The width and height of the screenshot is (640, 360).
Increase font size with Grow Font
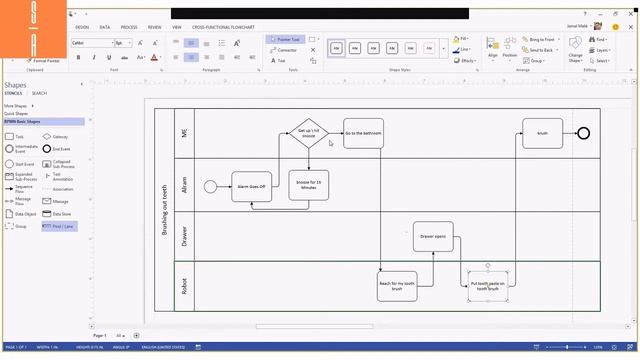tap(140, 43)
